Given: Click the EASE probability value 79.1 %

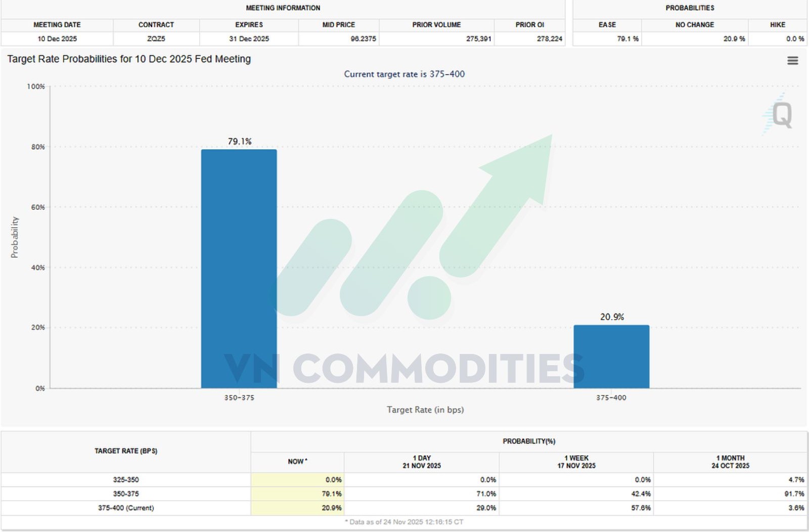Looking at the screenshot, I should 627,38.
